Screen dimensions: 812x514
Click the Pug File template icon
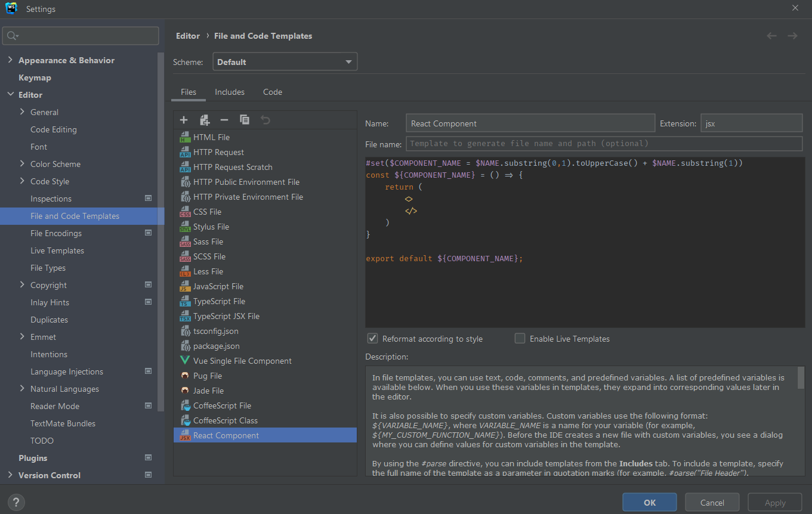click(185, 376)
